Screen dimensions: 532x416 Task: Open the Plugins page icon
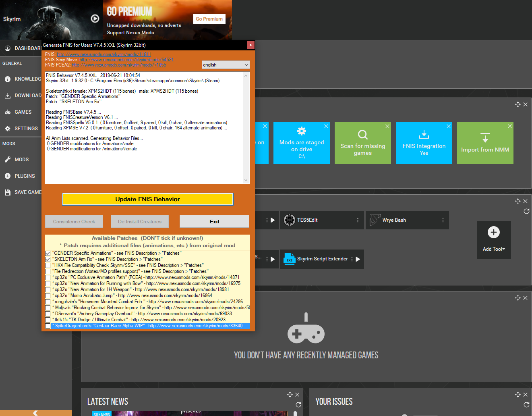(x=8, y=176)
